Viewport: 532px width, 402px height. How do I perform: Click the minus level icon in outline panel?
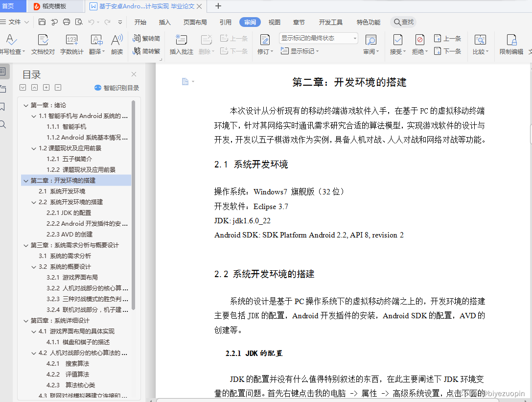(x=58, y=88)
